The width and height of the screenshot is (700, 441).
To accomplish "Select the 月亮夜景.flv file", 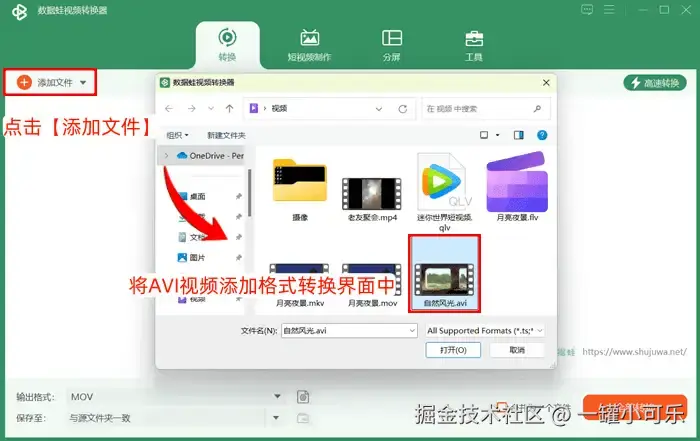I will pos(517,187).
